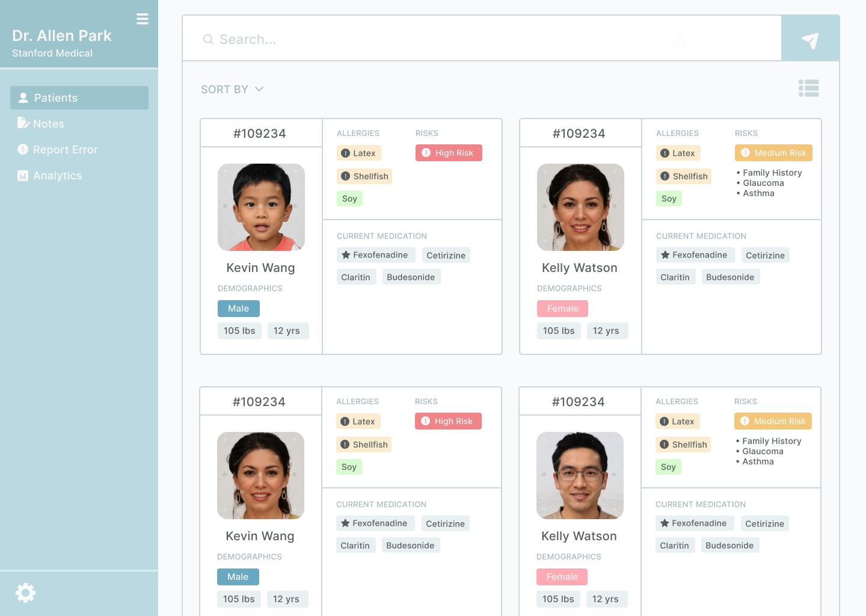Screen dimensions: 866x616
Task: Click '105 lbs' under the boy's photo
Action: 239,331
